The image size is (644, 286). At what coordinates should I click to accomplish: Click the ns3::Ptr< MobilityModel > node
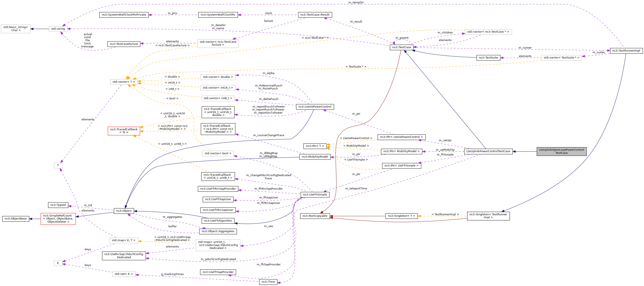click(401, 151)
